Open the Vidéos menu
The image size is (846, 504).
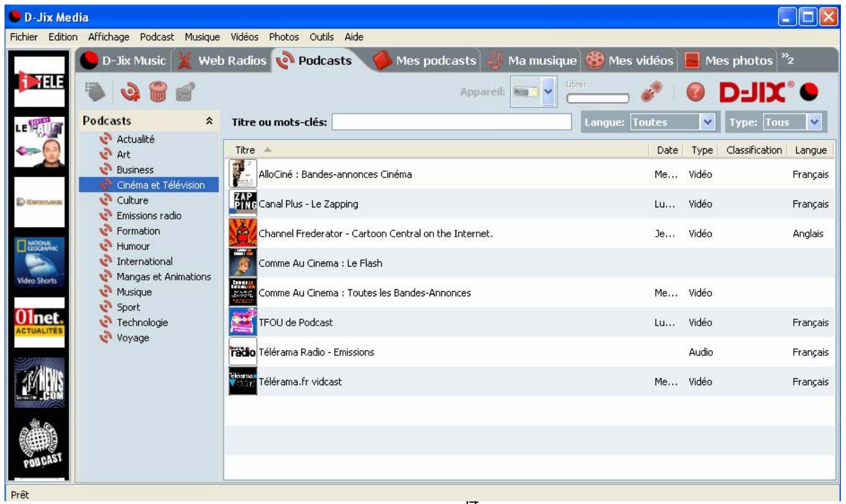point(244,37)
